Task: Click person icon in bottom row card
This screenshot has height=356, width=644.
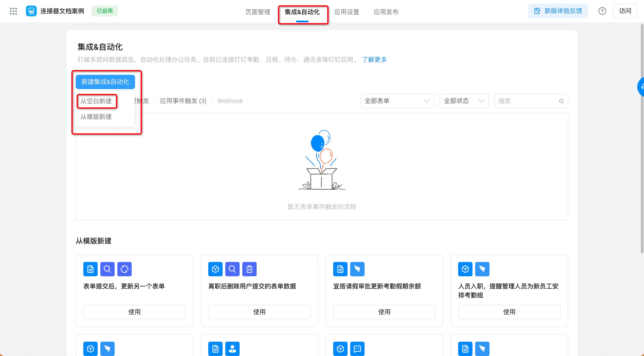Action: (232, 349)
